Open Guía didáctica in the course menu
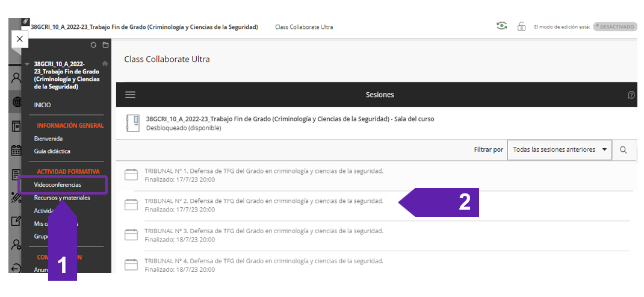 click(52, 151)
